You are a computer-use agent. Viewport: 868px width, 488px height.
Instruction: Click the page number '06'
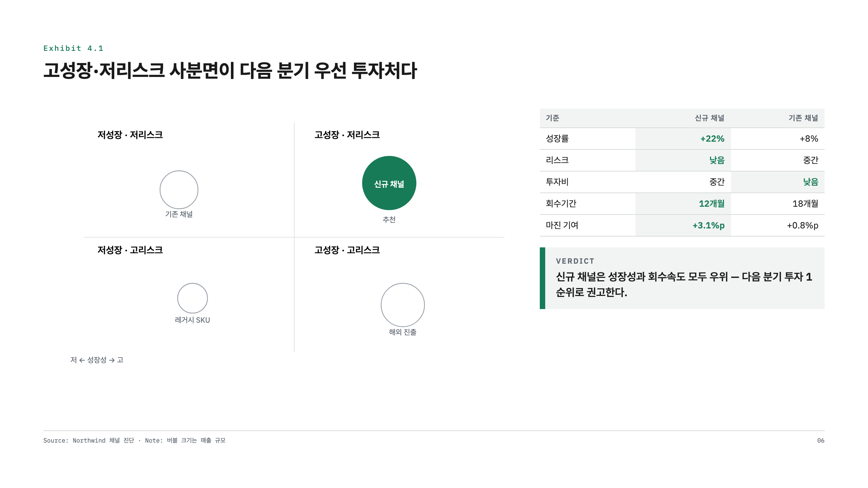point(821,441)
